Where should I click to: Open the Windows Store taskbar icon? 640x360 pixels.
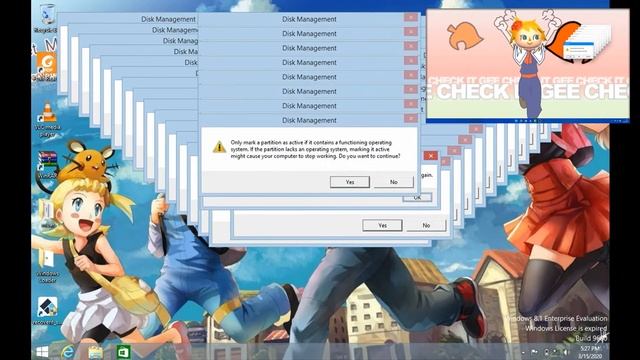pyautogui.click(x=123, y=352)
